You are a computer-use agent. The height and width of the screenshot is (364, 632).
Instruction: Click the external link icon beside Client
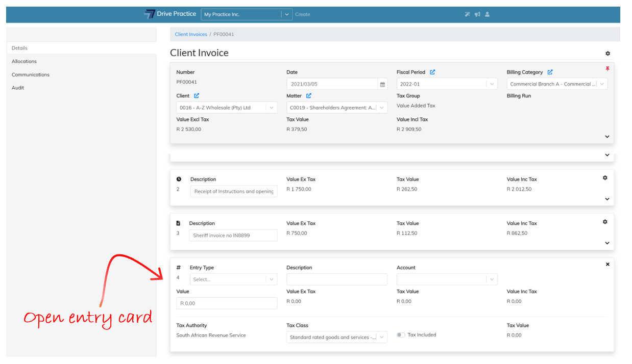pos(197,96)
